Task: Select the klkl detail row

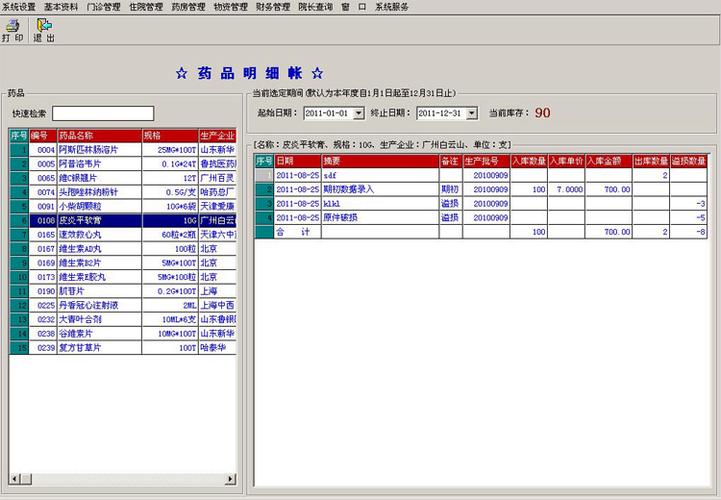Action: [x=481, y=204]
